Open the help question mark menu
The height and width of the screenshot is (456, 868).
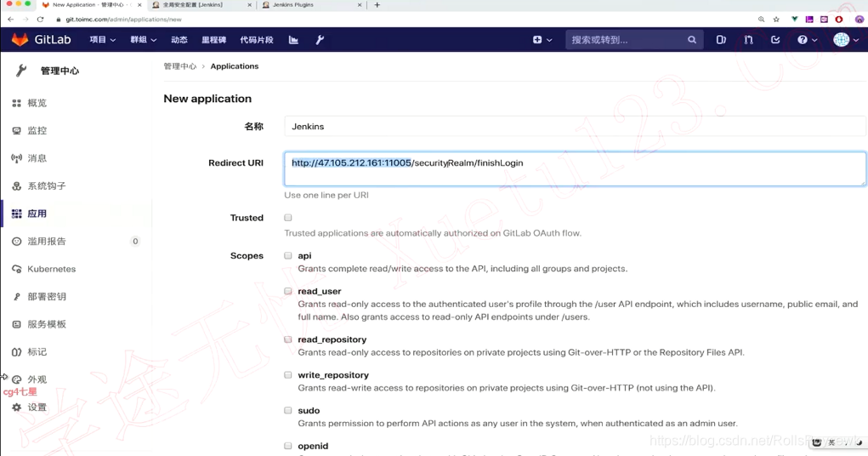[807, 40]
